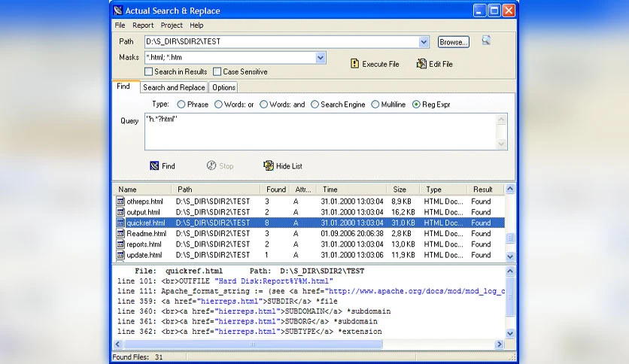Open the Options tab
This screenshot has width=629, height=364.
click(x=223, y=87)
